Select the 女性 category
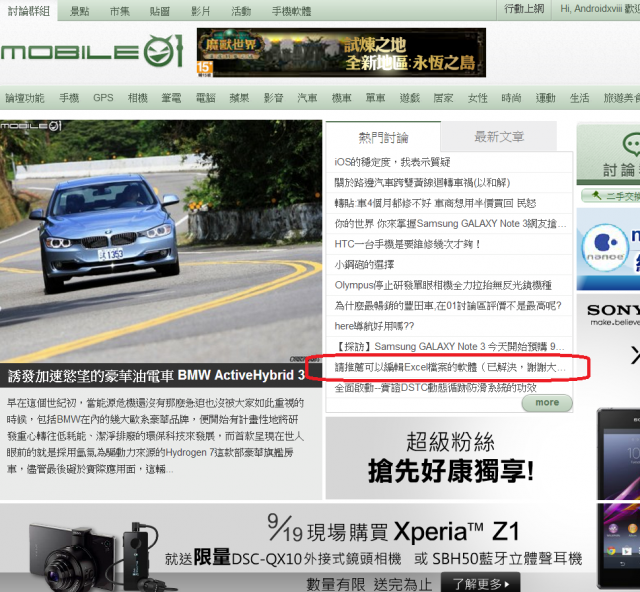 [x=478, y=98]
